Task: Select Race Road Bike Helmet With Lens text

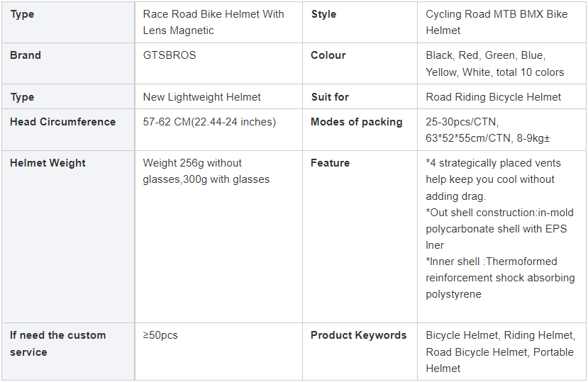Action: click(213, 22)
